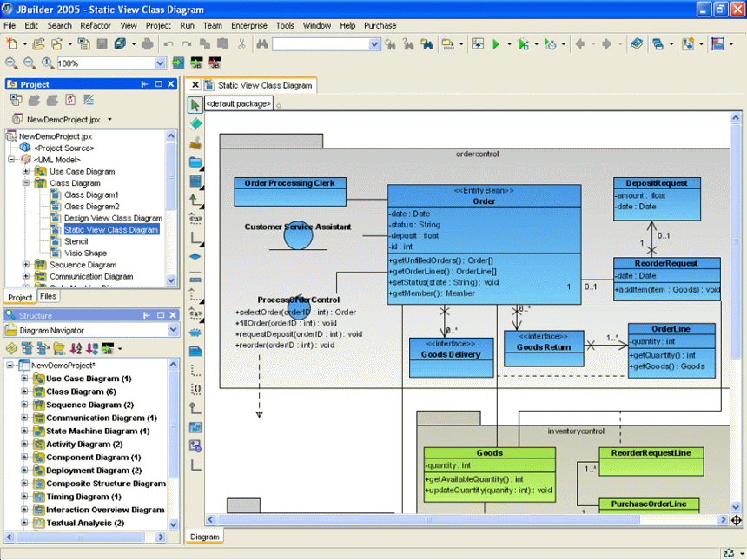The height and width of the screenshot is (560, 747).
Task: Open the File menu
Action: [10, 26]
